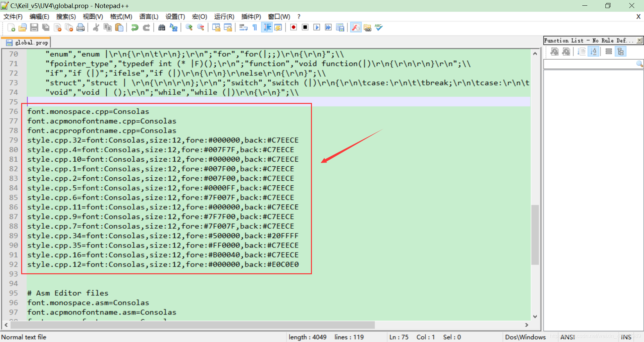
Task: Open the 窗口(W) menu
Action: 279,17
